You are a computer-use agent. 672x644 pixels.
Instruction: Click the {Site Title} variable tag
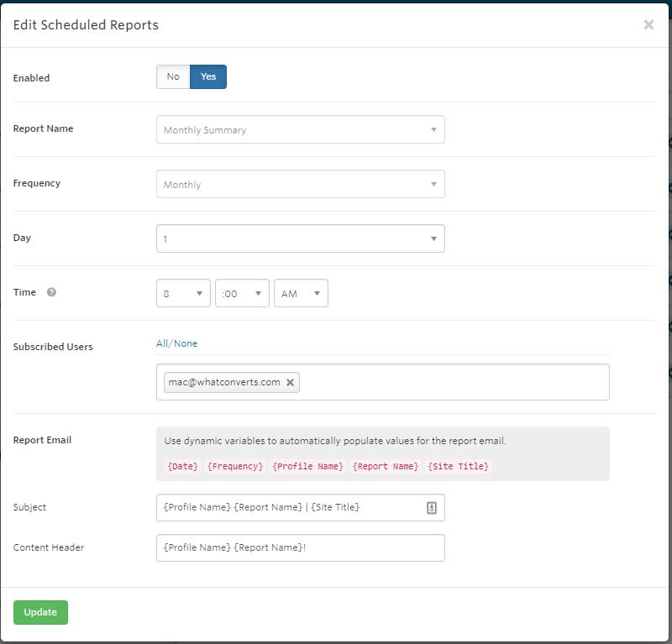point(458,466)
